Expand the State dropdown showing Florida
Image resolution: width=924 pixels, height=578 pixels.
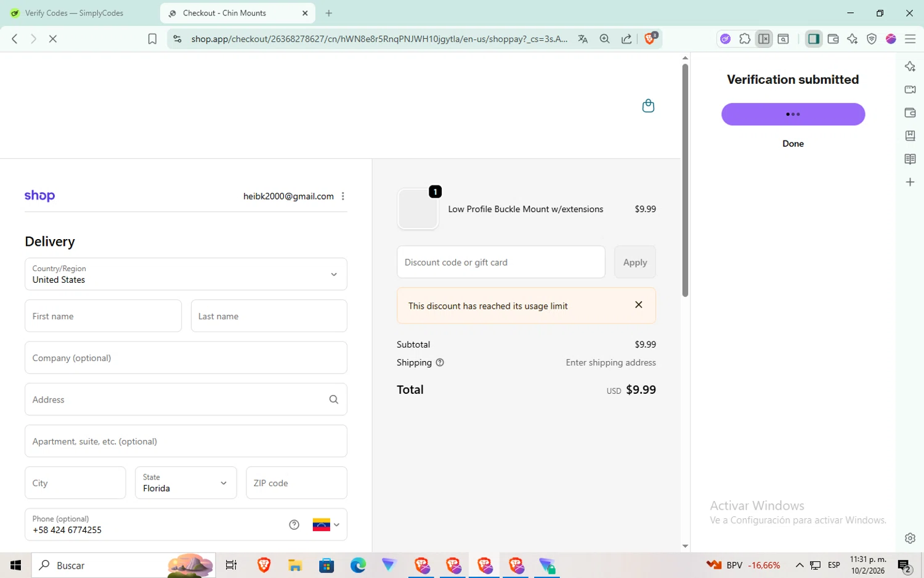point(186,482)
